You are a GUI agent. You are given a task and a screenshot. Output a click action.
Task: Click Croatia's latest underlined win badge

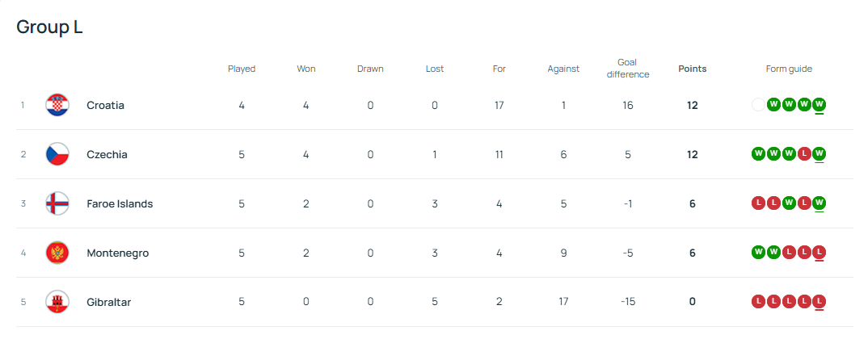820,105
